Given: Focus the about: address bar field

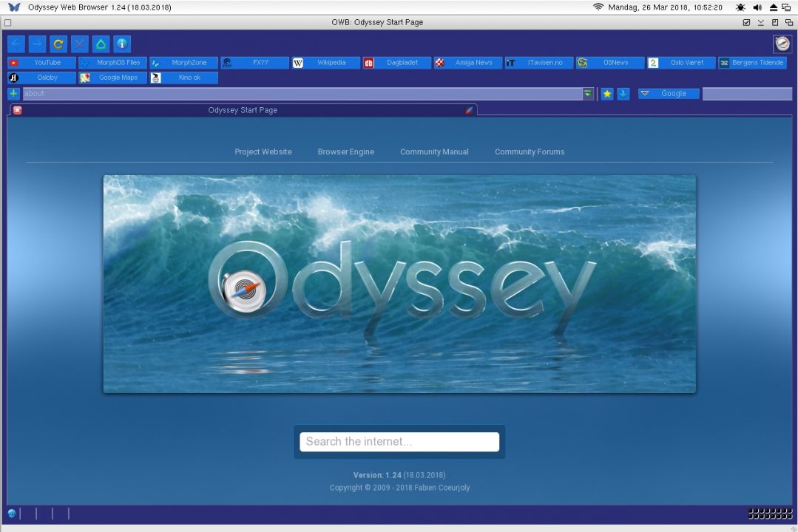Looking at the screenshot, I should (x=302, y=94).
